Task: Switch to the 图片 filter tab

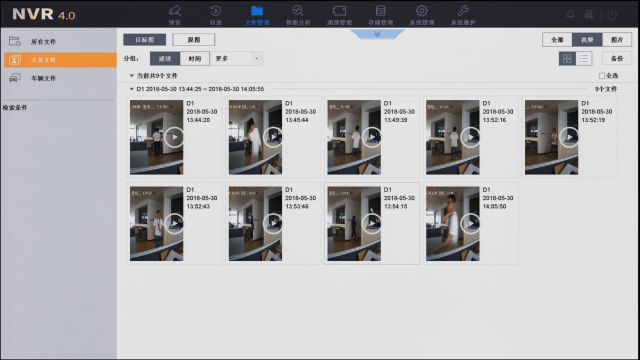Action: 617,40
